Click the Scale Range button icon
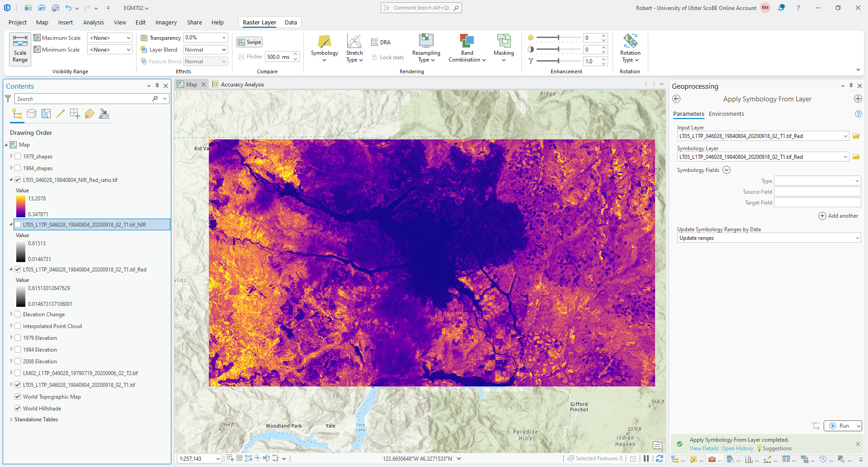 coord(20,41)
